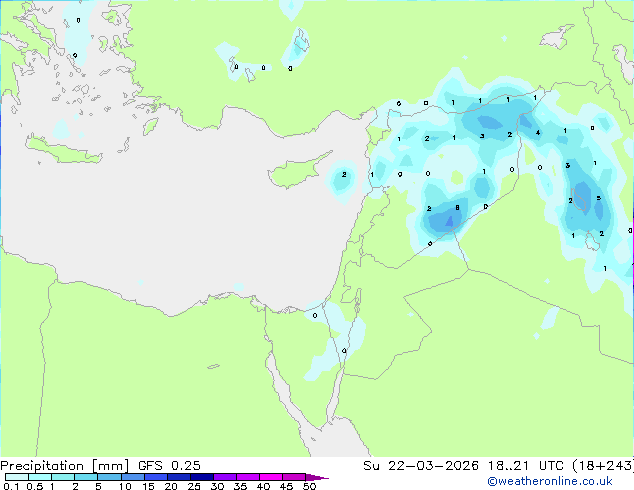Viewport: 634px width, 490px height.
Task: Click the "30" legend scale label
Action: pyautogui.click(x=217, y=486)
